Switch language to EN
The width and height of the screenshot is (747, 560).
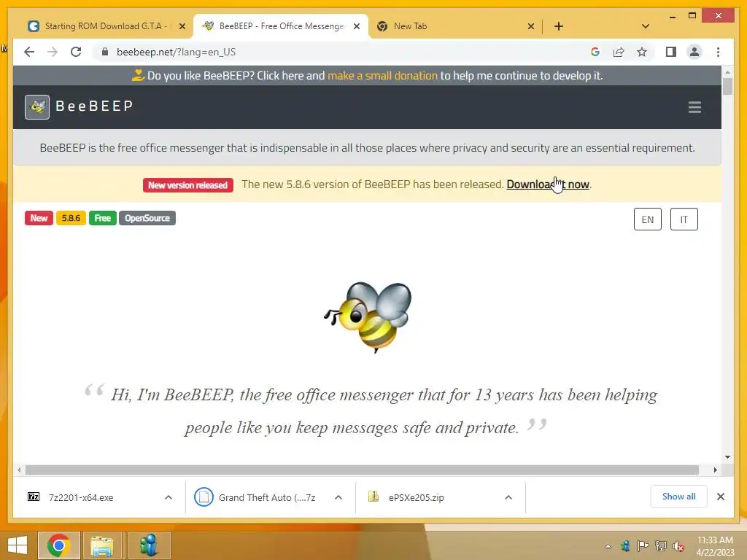pyautogui.click(x=648, y=219)
